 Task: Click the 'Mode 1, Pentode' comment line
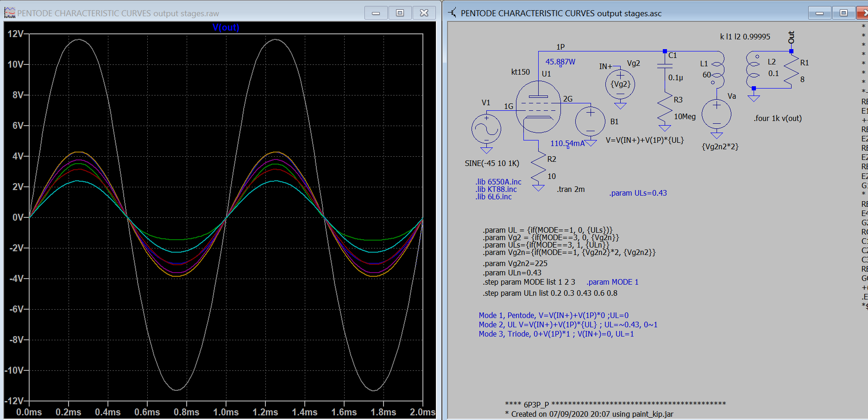coord(554,315)
